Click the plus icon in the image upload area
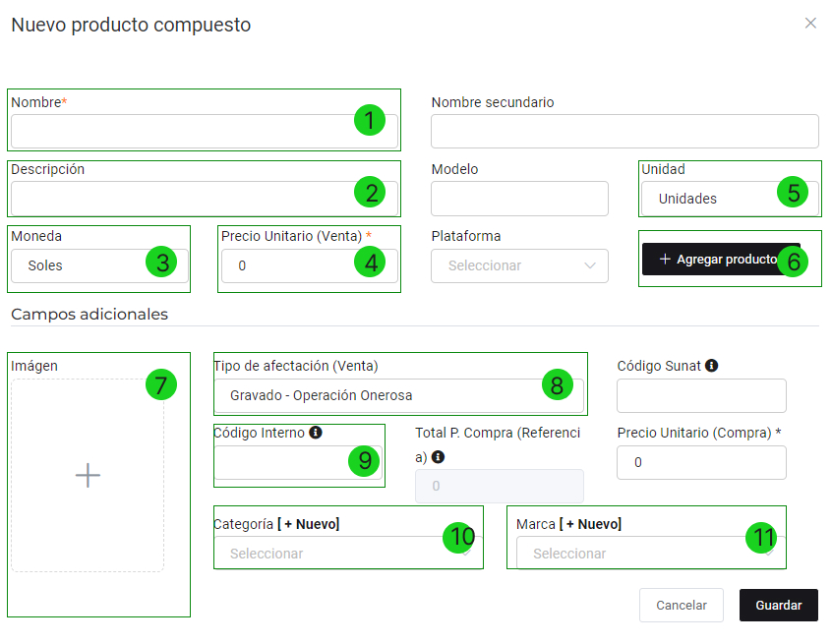The width and height of the screenshot is (832, 644). (x=88, y=476)
